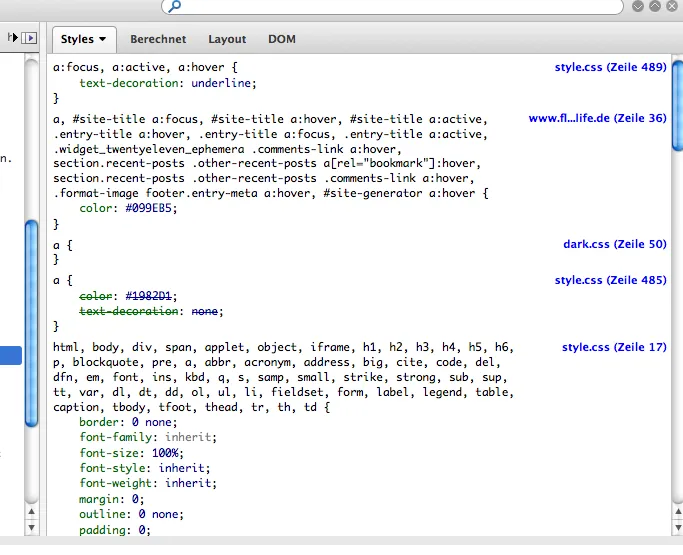Click the down arrow of the styles scrollbar
683x555 pixels.
point(678,528)
